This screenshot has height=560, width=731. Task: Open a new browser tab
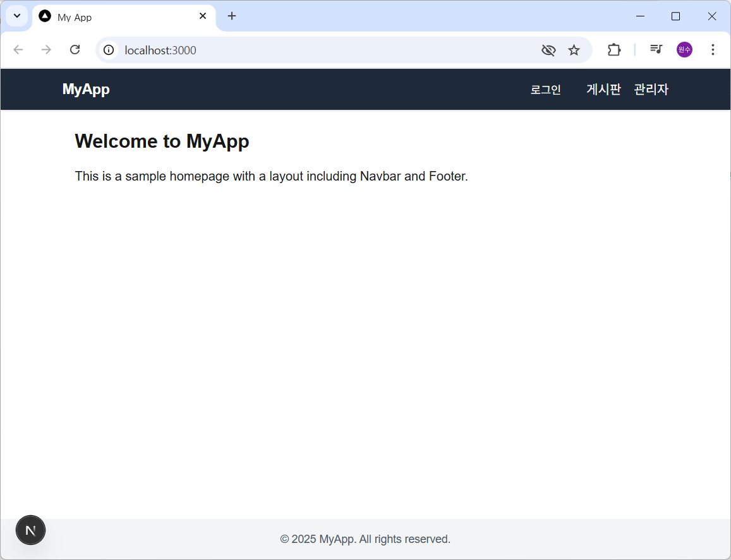(232, 16)
